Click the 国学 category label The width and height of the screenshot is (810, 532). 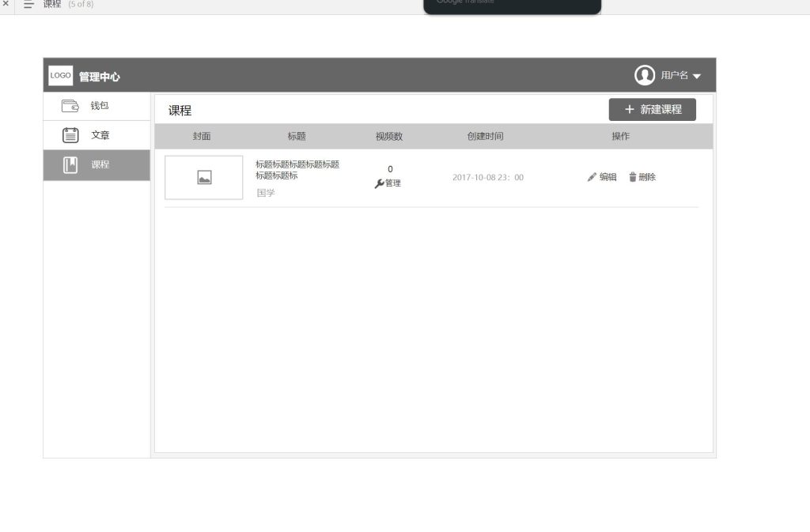point(267,193)
